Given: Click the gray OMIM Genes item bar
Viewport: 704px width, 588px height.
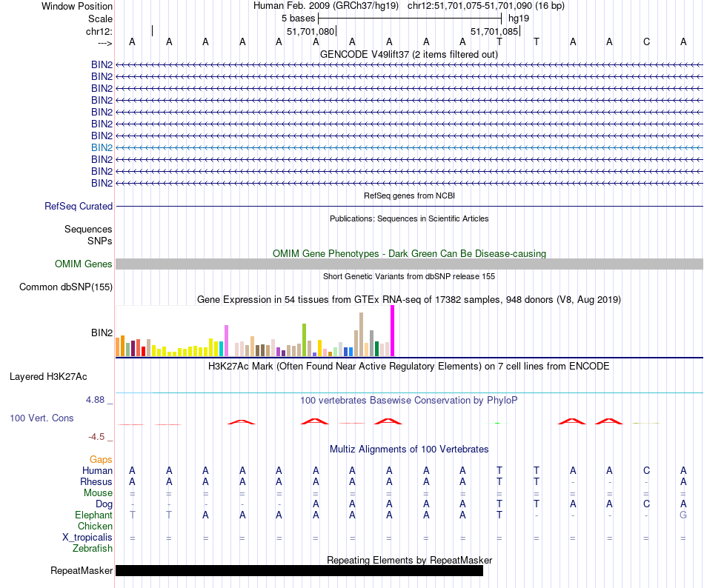Looking at the screenshot, I should (409, 264).
